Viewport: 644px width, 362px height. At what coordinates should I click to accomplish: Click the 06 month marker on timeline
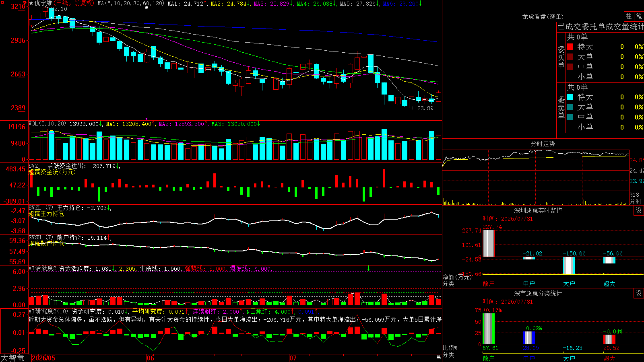tap(151, 358)
